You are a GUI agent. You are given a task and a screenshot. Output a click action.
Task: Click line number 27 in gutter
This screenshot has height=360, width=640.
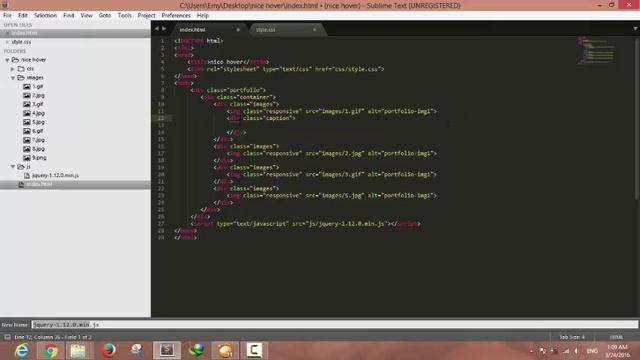click(x=161, y=224)
